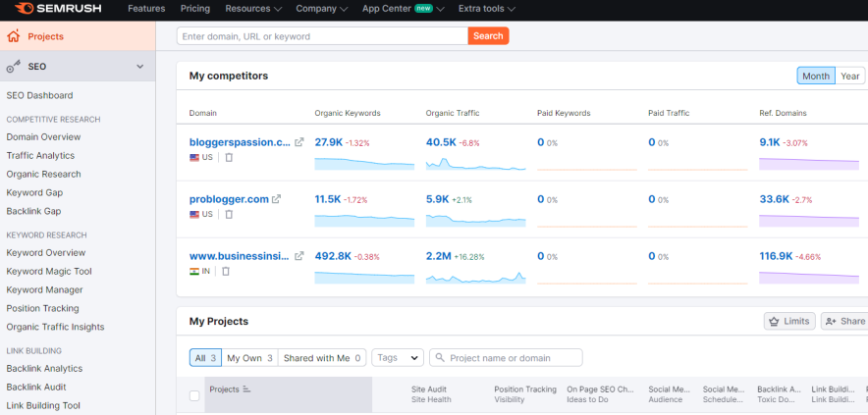Screen dimensions: 868x415
Task: Click the domain, URL or keyword search field
Action: point(322,36)
